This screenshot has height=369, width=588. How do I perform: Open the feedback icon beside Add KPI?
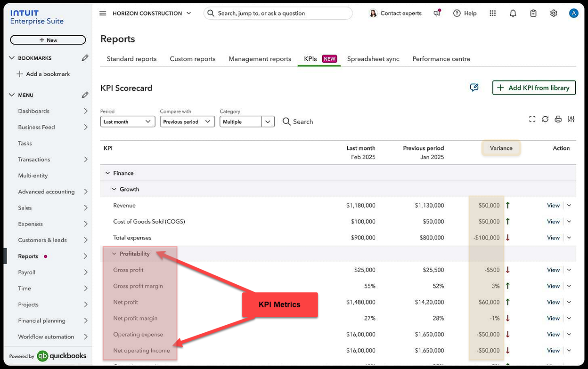[x=474, y=88]
